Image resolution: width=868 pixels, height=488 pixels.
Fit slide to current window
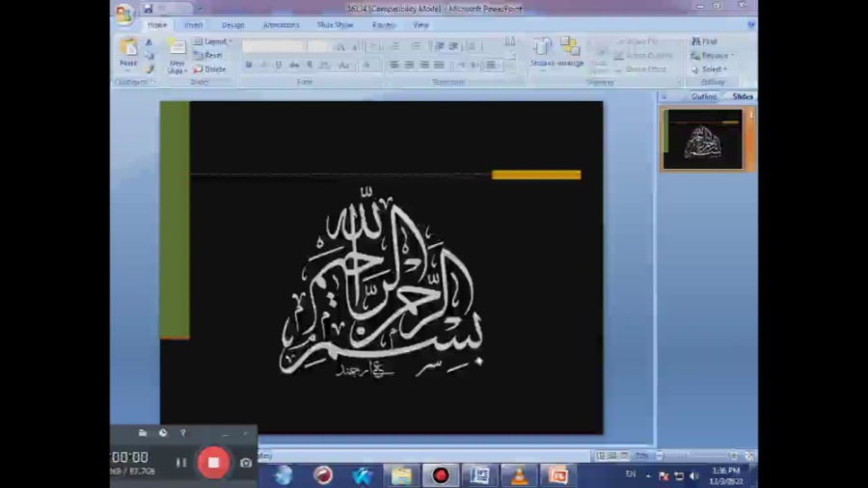tap(749, 456)
